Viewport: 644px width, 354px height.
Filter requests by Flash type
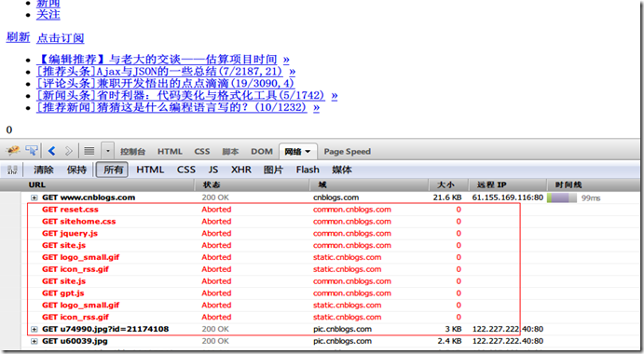click(308, 170)
